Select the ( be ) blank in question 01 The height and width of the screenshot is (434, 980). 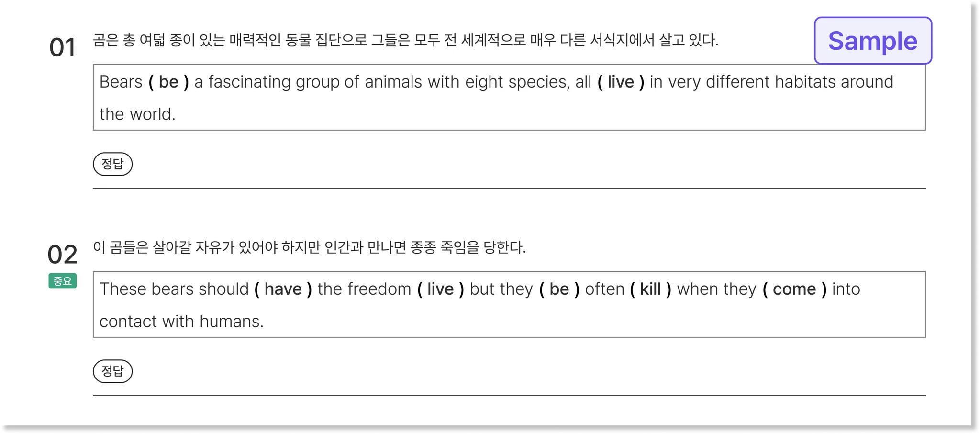(x=168, y=82)
